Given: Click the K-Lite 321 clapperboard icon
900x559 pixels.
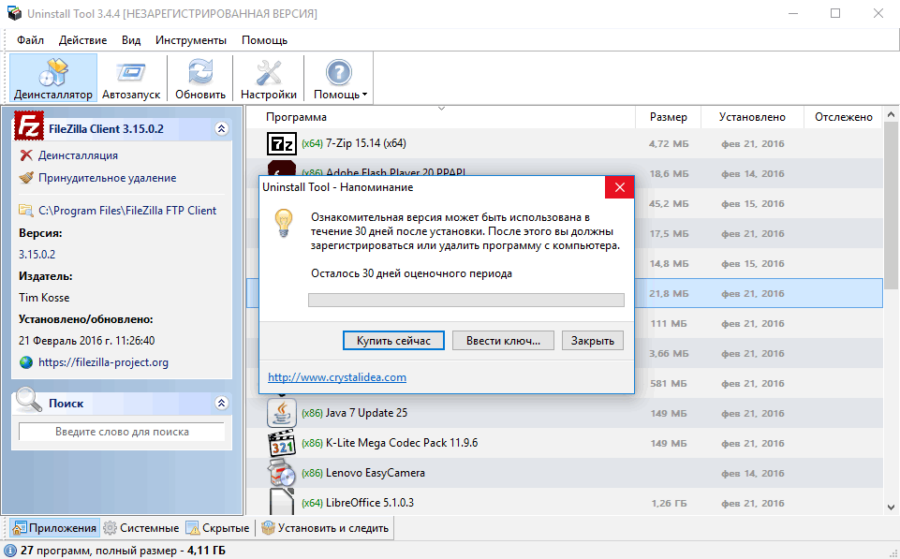Looking at the screenshot, I should 281,443.
